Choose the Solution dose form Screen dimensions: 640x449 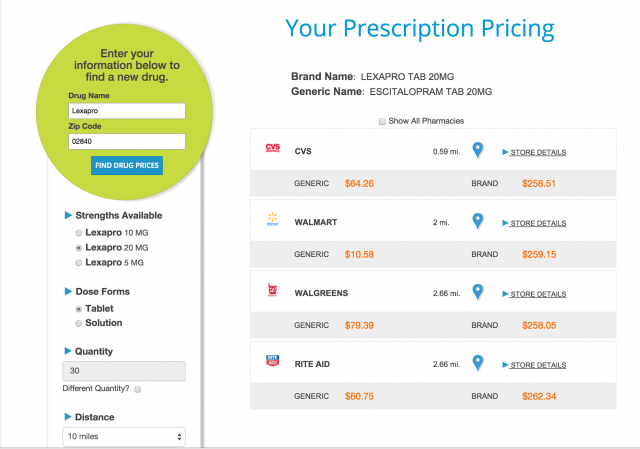[x=78, y=323]
